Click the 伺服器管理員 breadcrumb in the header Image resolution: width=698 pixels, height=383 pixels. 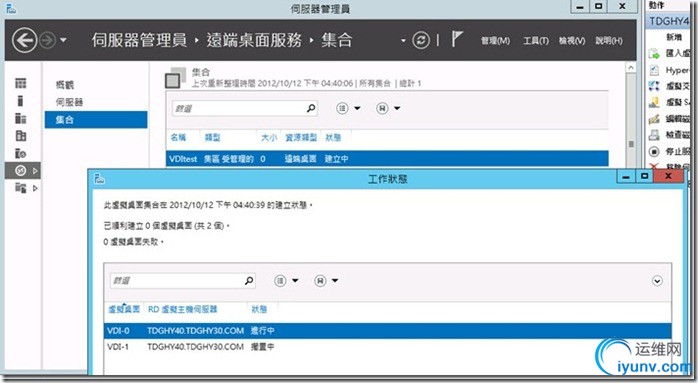click(x=139, y=40)
